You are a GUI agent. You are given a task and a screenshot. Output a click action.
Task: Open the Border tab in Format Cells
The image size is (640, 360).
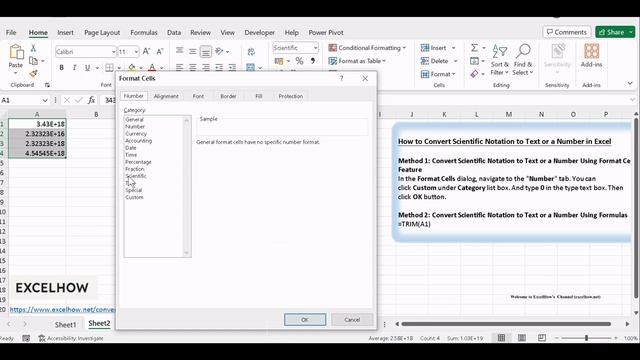[x=228, y=96]
